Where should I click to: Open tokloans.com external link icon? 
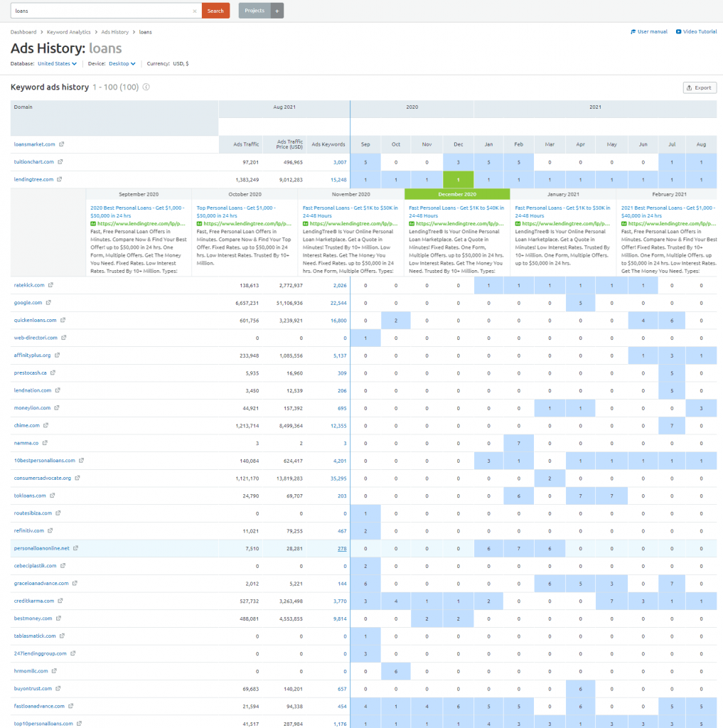click(x=53, y=496)
